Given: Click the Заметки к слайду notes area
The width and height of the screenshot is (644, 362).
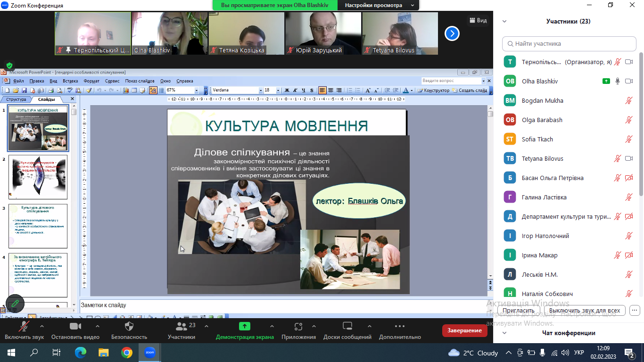Looking at the screenshot, I should 283,305.
